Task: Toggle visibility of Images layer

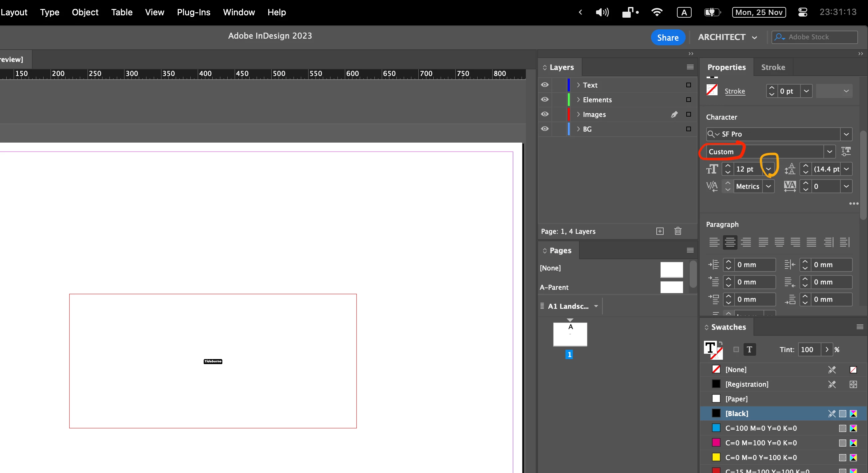Action: coord(544,114)
